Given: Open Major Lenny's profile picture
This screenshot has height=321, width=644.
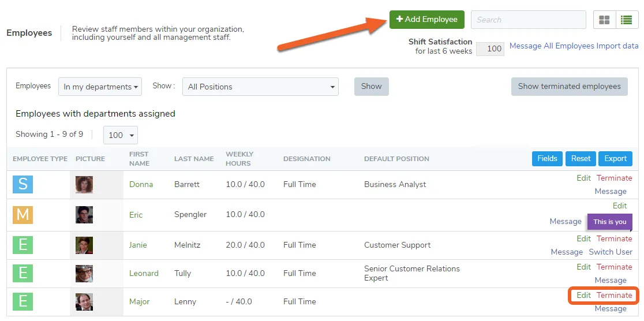Looking at the screenshot, I should 84,302.
